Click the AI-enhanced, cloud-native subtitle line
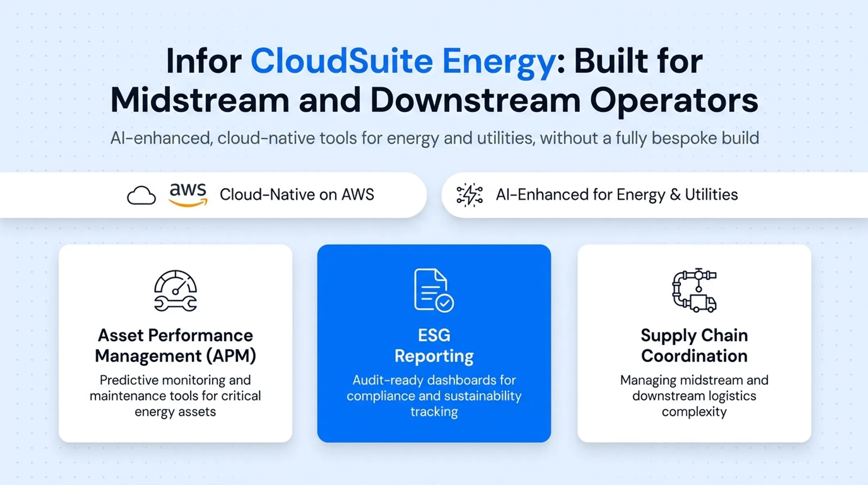 434,138
